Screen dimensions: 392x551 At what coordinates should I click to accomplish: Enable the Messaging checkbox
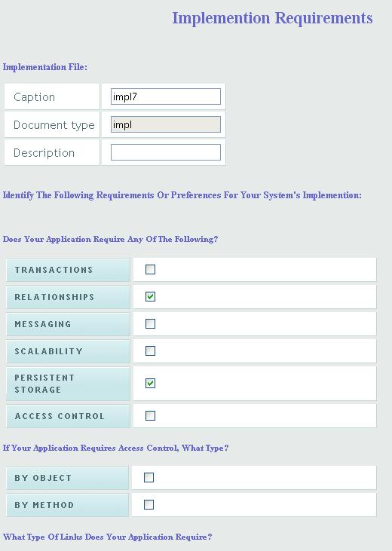click(150, 323)
